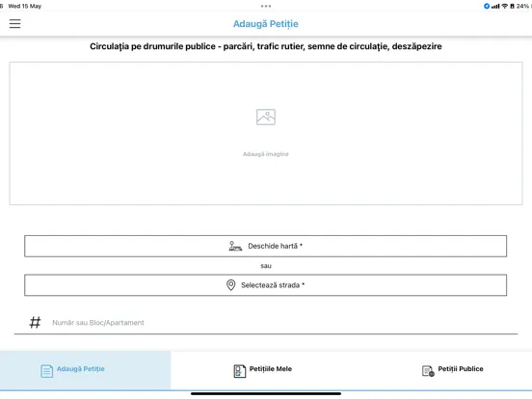Click the Petiții Publice tab icon
The image size is (532, 399).
[428, 371]
